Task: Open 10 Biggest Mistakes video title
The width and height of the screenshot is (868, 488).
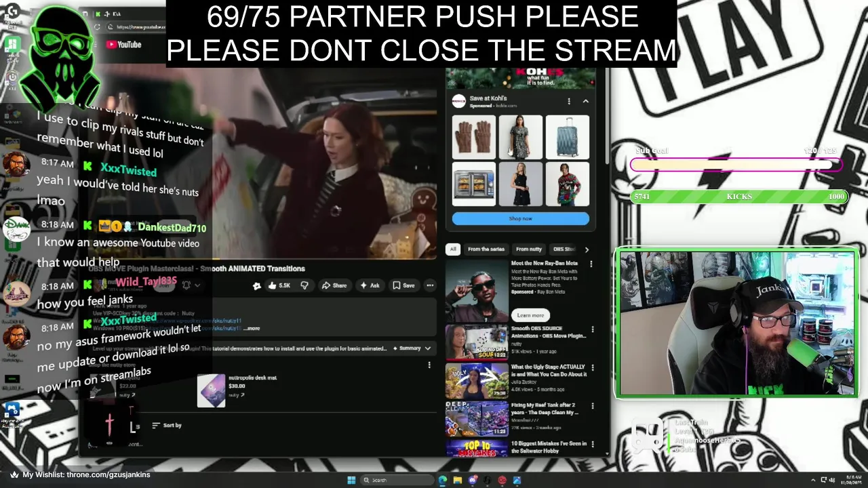Action: tap(549, 447)
